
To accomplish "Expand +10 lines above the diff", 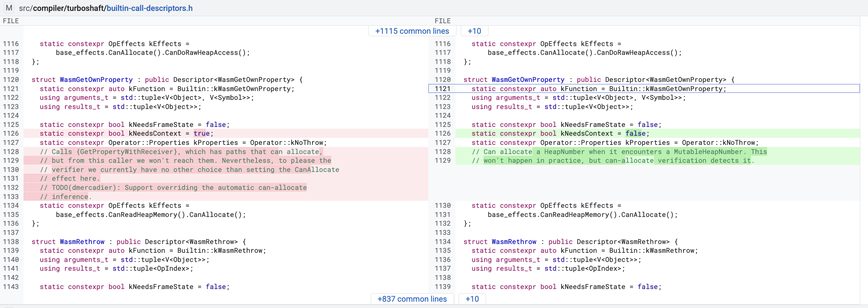I will click(x=474, y=31).
